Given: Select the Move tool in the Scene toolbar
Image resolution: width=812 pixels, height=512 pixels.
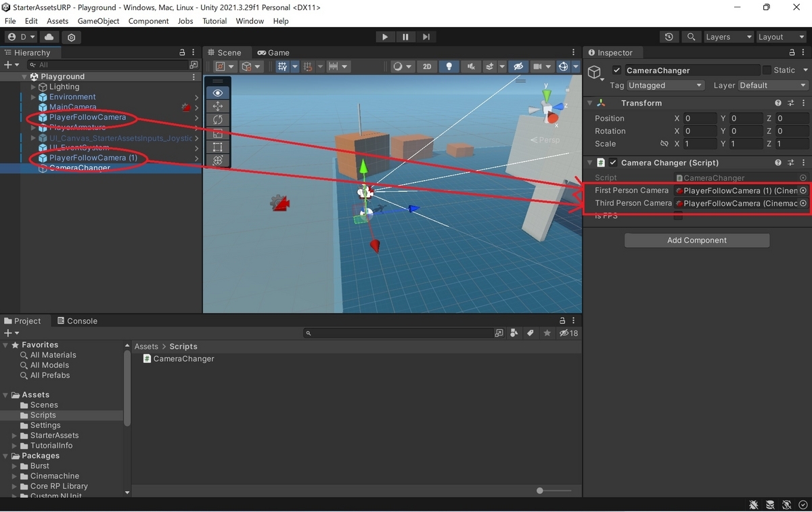Looking at the screenshot, I should 218,106.
